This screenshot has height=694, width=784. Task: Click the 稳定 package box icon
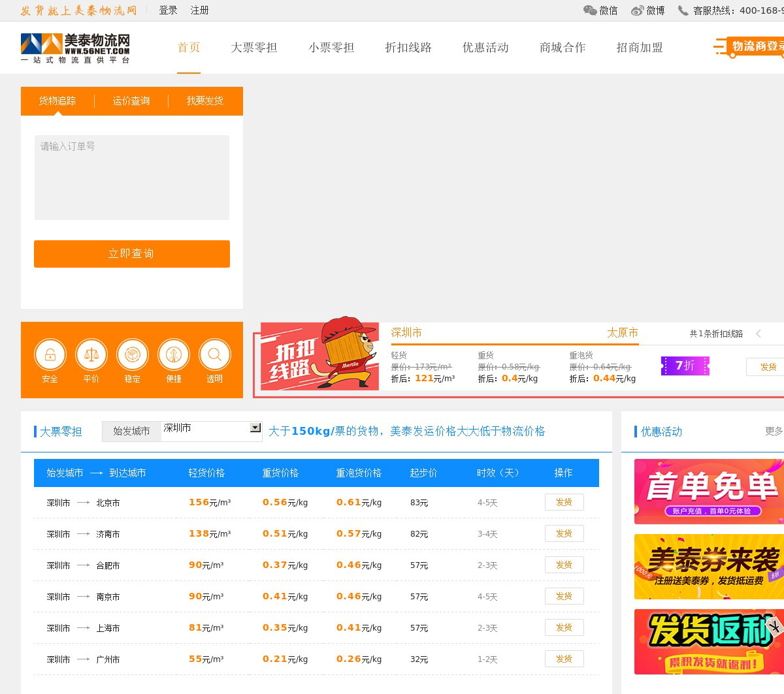click(133, 355)
